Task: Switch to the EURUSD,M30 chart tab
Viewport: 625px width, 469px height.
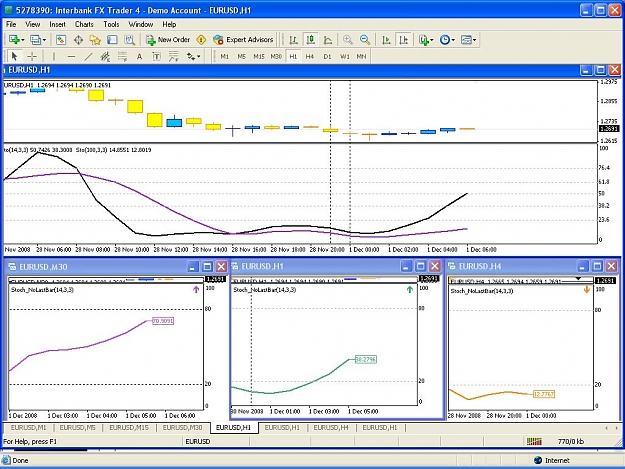Action: pyautogui.click(x=182, y=428)
